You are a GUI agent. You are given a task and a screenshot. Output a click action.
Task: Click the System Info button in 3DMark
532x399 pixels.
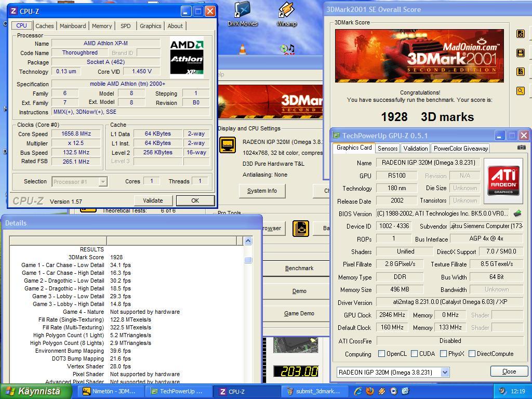262,191
